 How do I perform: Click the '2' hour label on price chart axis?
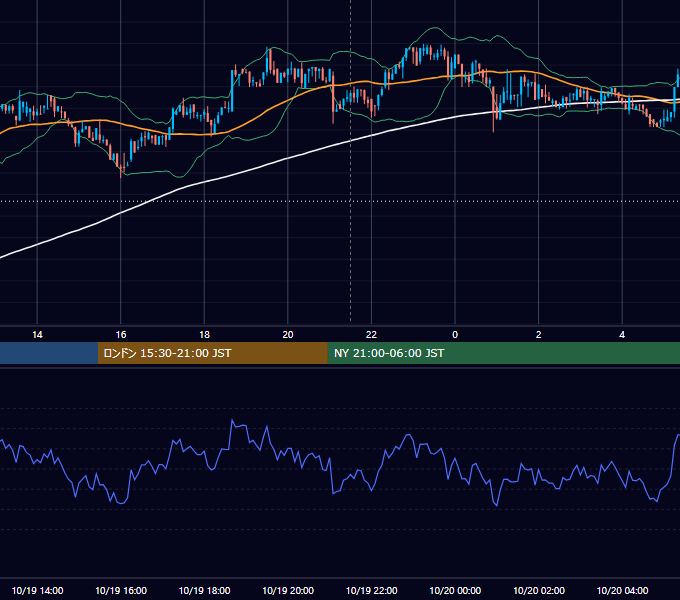pos(539,335)
